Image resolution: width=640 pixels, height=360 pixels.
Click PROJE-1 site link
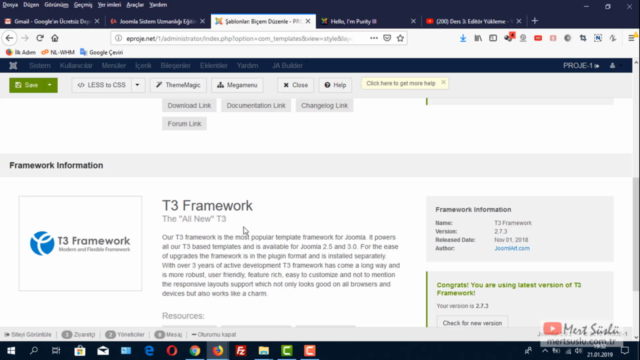click(x=581, y=65)
